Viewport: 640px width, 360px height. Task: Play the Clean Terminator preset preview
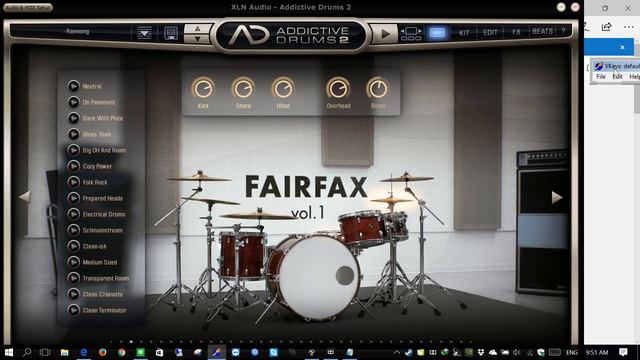tap(73, 310)
